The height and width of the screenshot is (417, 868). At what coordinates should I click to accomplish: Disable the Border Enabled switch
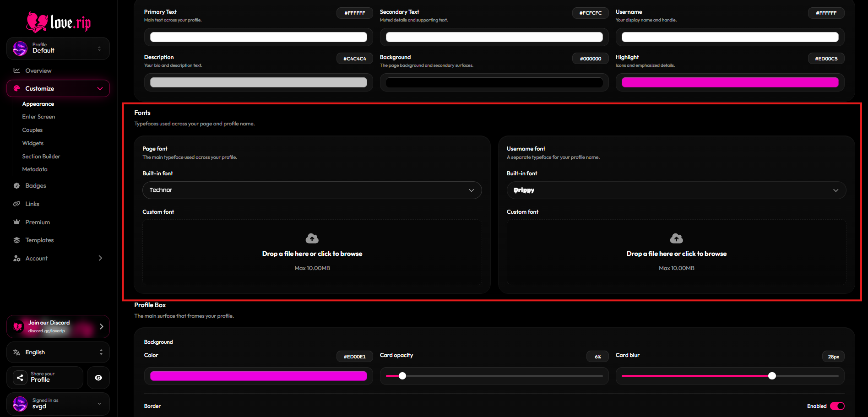pos(837,406)
